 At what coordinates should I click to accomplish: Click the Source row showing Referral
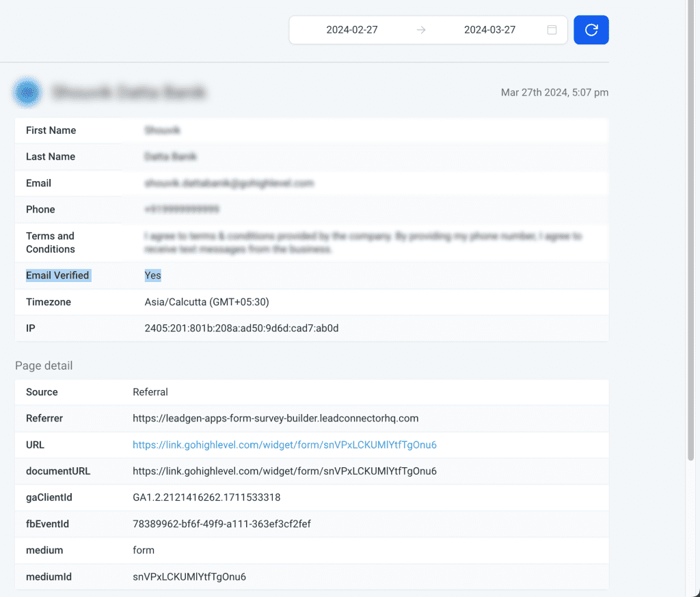[x=149, y=391]
